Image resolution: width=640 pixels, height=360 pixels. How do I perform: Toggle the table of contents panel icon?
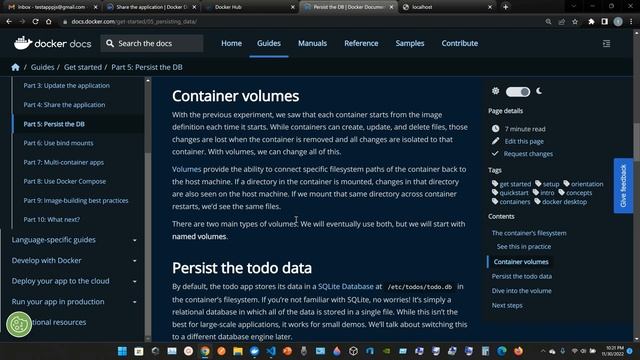point(607,43)
